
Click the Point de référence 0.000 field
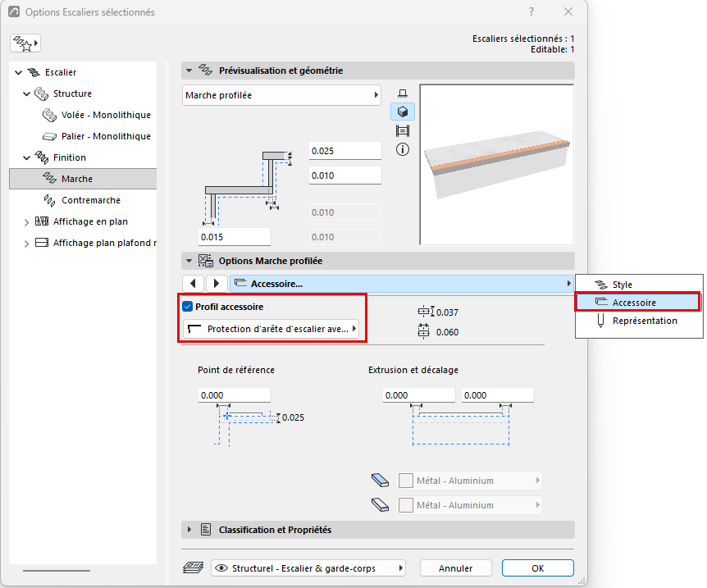click(235, 395)
